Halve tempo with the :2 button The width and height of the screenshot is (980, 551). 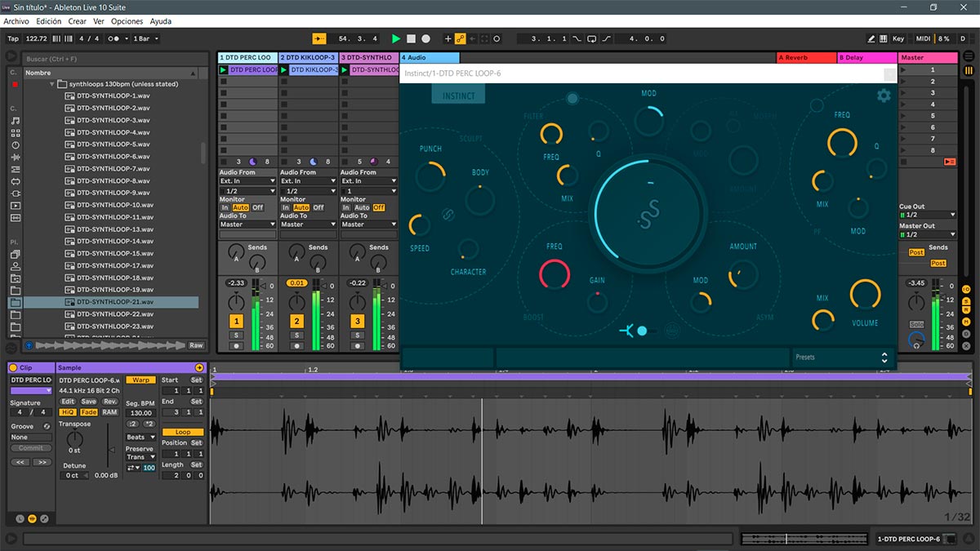click(x=133, y=424)
